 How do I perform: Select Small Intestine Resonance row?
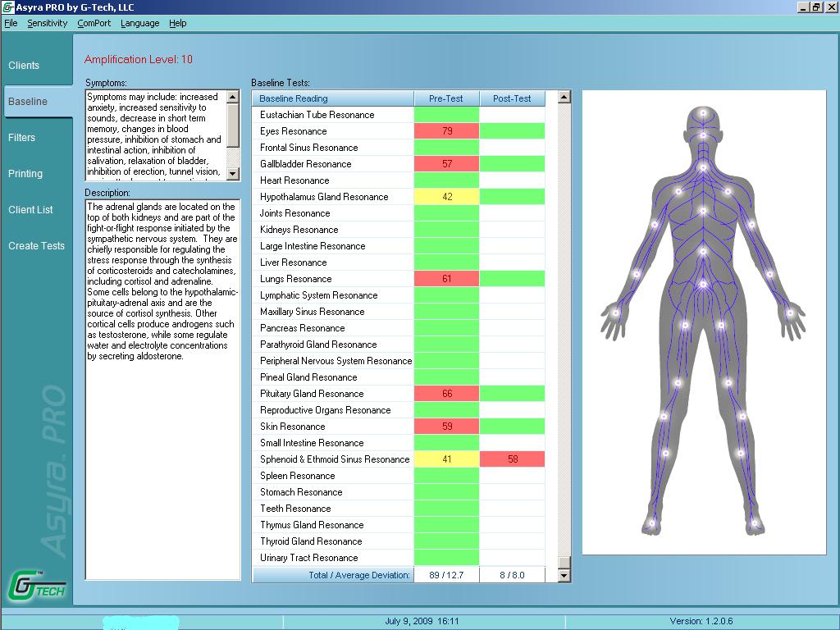pyautogui.click(x=399, y=443)
